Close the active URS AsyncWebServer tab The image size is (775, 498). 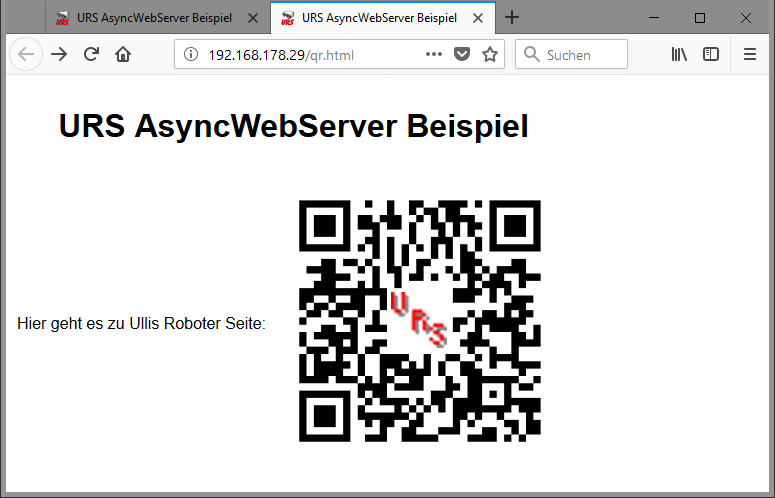tap(477, 18)
